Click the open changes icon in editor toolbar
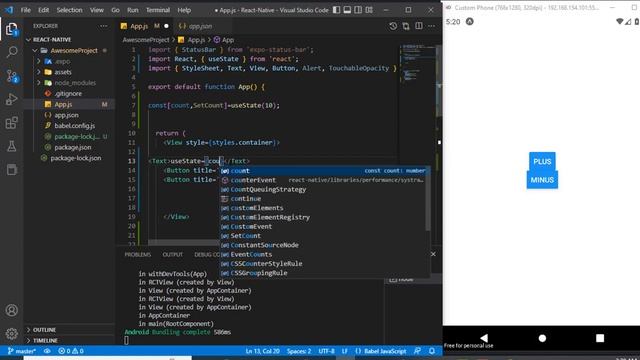 point(406,26)
